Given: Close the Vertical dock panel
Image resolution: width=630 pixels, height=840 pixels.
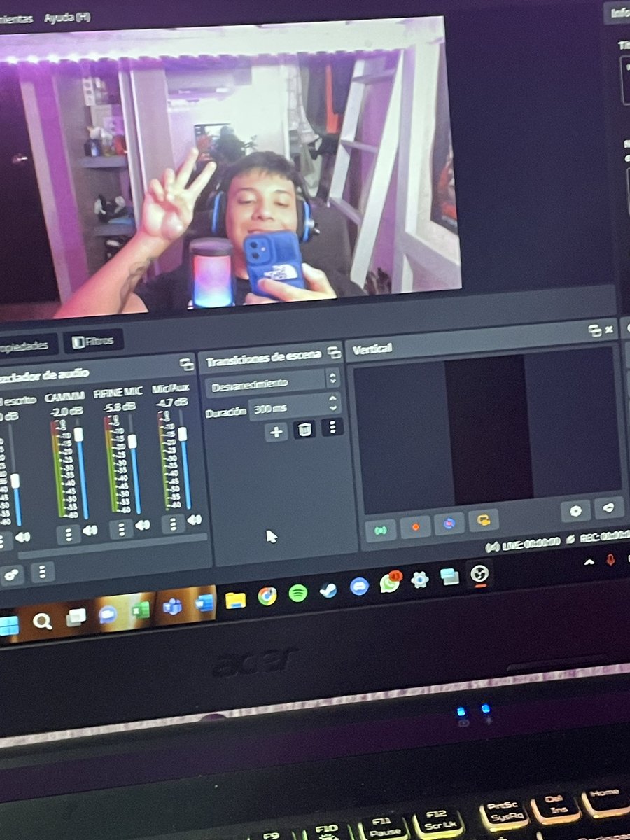Looking at the screenshot, I should click(609, 329).
